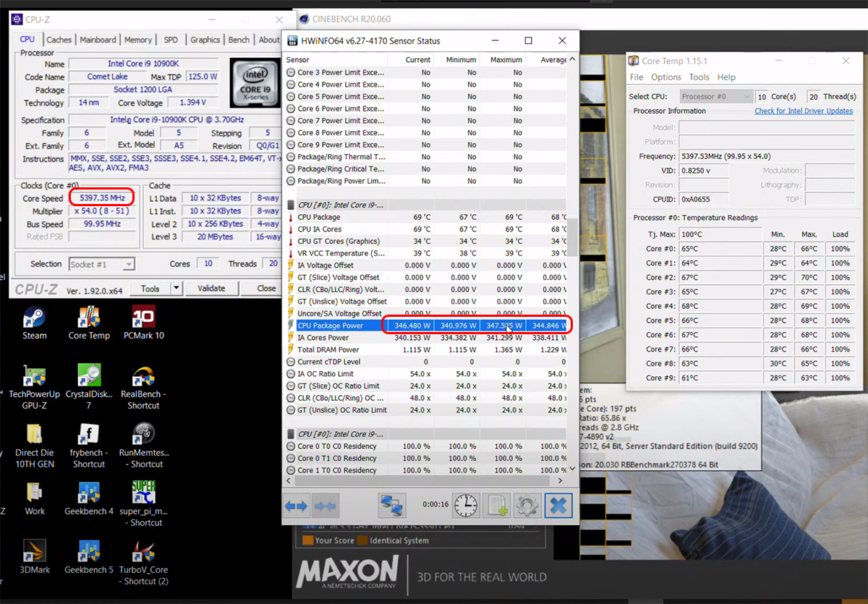The image size is (868, 604).
Task: Click the Core #2 temperature 67°C reading
Action: point(720,277)
